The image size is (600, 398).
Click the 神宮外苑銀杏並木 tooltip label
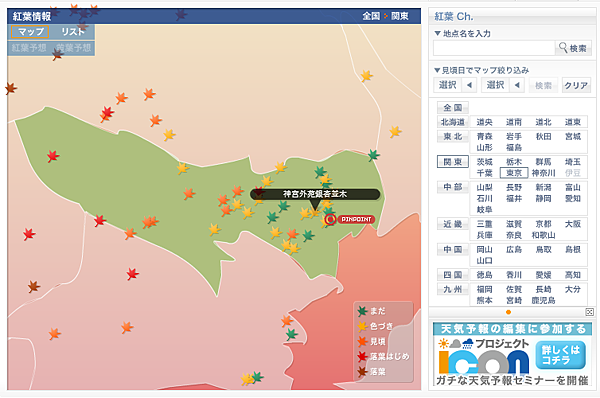coord(315,194)
